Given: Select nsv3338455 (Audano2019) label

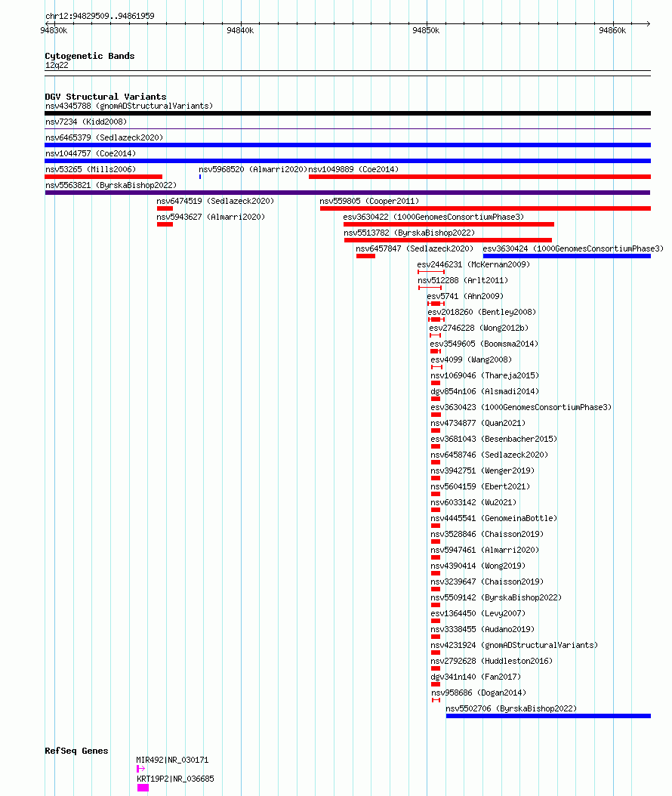Looking at the screenshot, I should (482, 630).
